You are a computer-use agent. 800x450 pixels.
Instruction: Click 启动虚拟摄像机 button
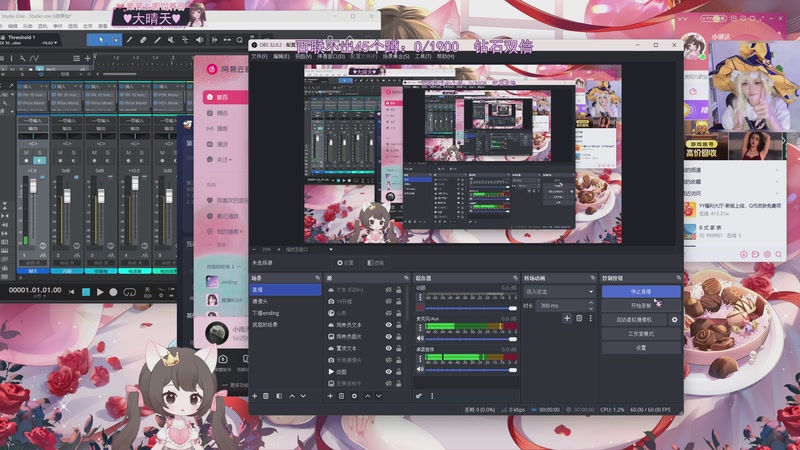634,320
